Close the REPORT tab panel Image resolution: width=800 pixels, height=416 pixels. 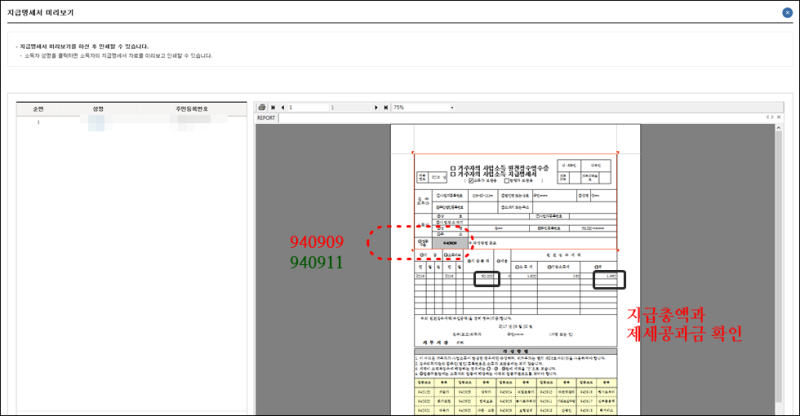click(778, 117)
